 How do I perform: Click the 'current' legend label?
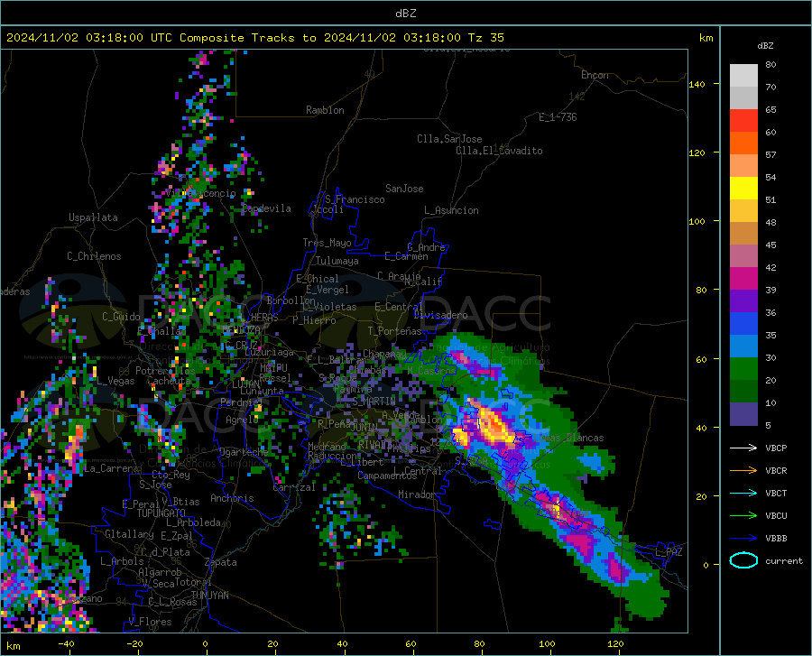point(784,560)
